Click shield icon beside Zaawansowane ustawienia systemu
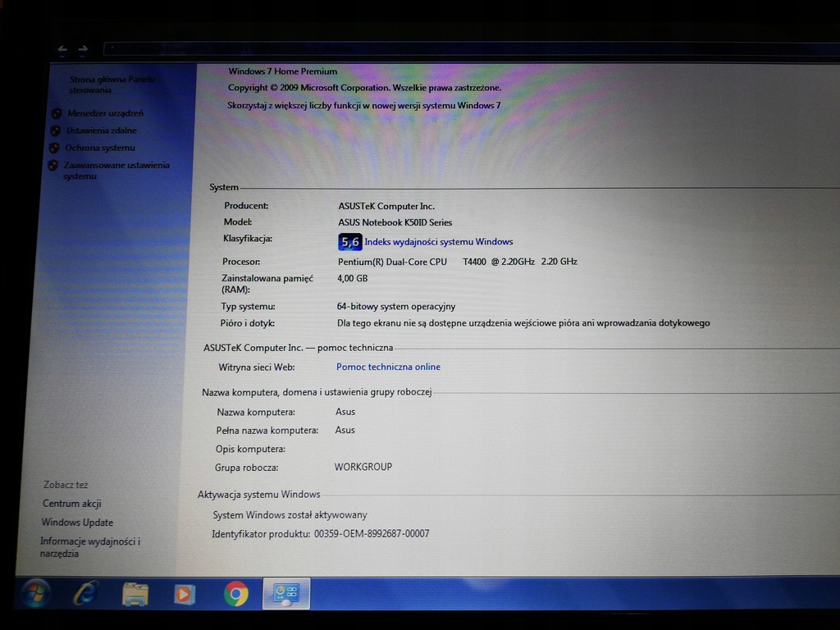Image resolution: width=840 pixels, height=630 pixels. coord(52,166)
